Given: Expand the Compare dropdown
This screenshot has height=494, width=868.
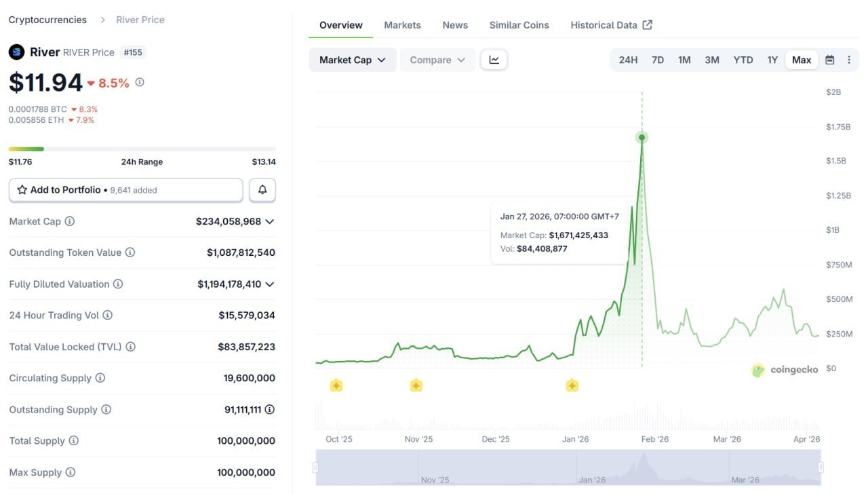Looking at the screenshot, I should [437, 60].
